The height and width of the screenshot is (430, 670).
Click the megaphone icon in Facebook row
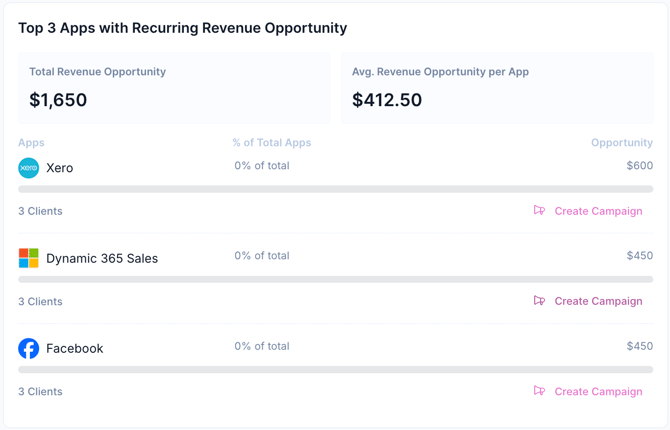pos(539,391)
